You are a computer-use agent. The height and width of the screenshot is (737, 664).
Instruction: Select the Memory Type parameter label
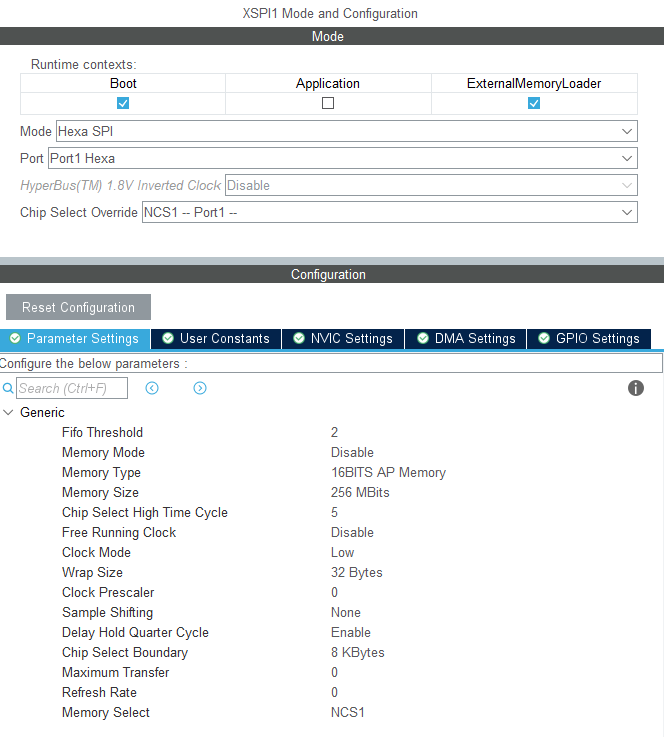point(102,473)
